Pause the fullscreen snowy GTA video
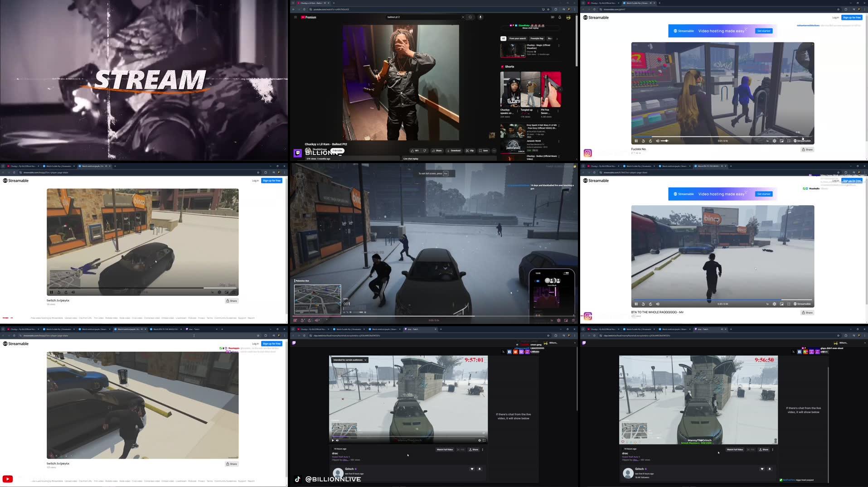The image size is (868, 487). coord(296,320)
